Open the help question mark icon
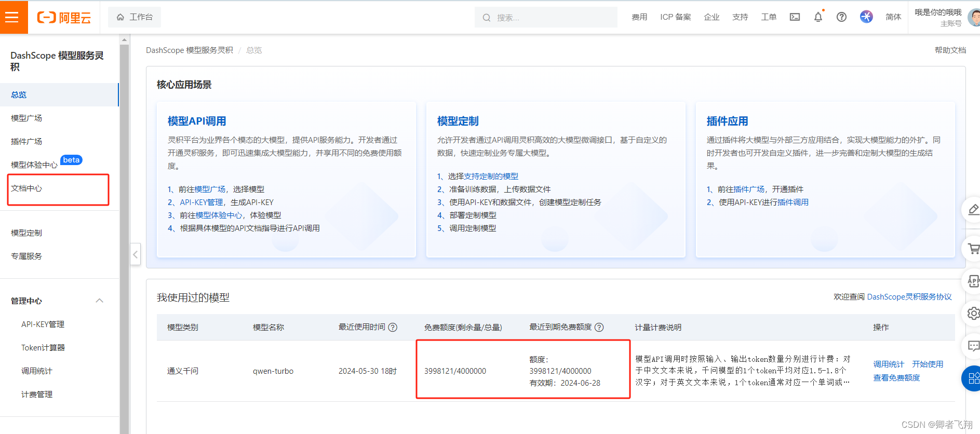980x434 pixels. coord(841,17)
